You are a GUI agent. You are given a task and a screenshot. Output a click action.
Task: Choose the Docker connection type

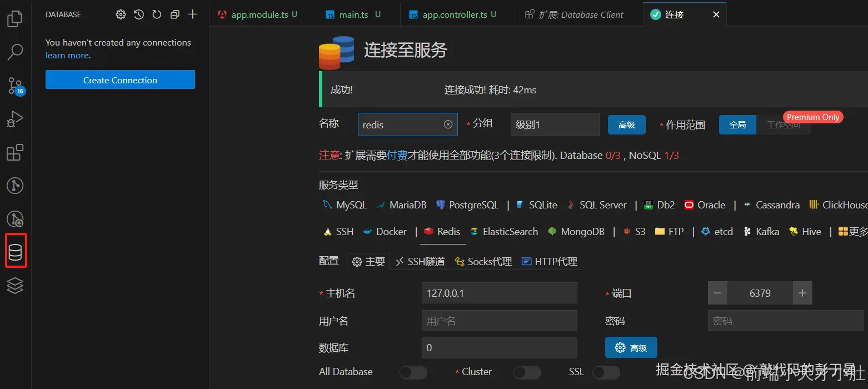point(385,231)
